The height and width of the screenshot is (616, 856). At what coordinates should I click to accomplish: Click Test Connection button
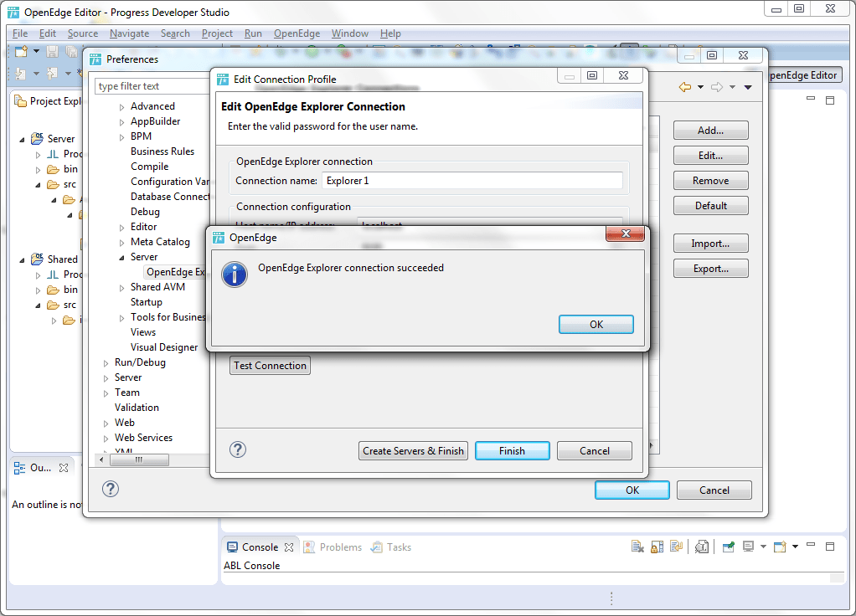[x=270, y=366]
